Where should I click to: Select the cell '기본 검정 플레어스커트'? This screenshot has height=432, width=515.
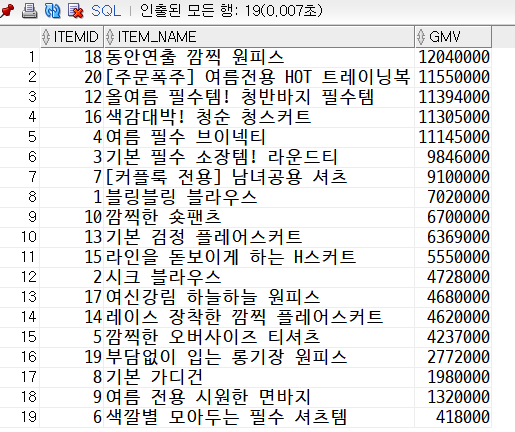coord(259,237)
